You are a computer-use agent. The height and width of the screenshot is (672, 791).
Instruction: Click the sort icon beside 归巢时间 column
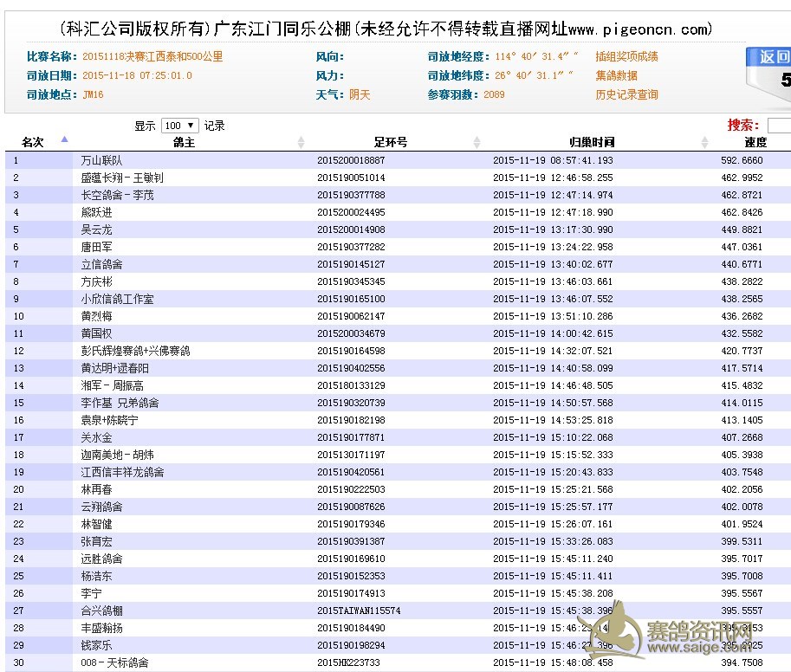coord(704,142)
